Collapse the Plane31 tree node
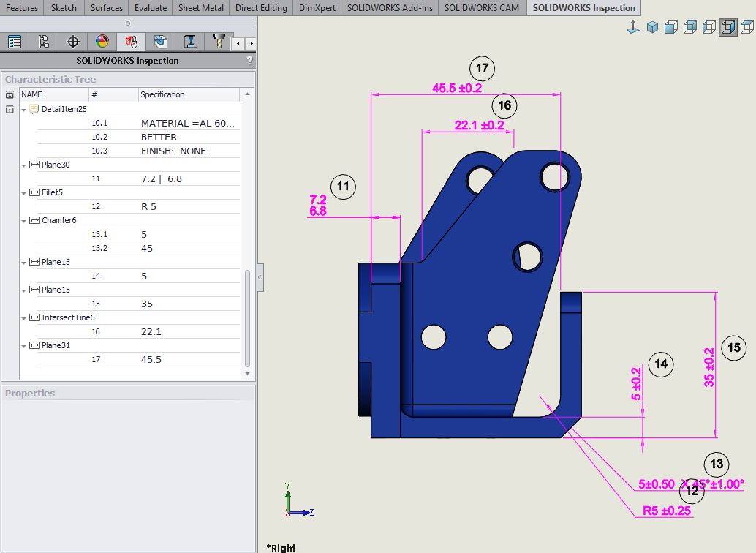The height and width of the screenshot is (553, 756). [x=23, y=347]
